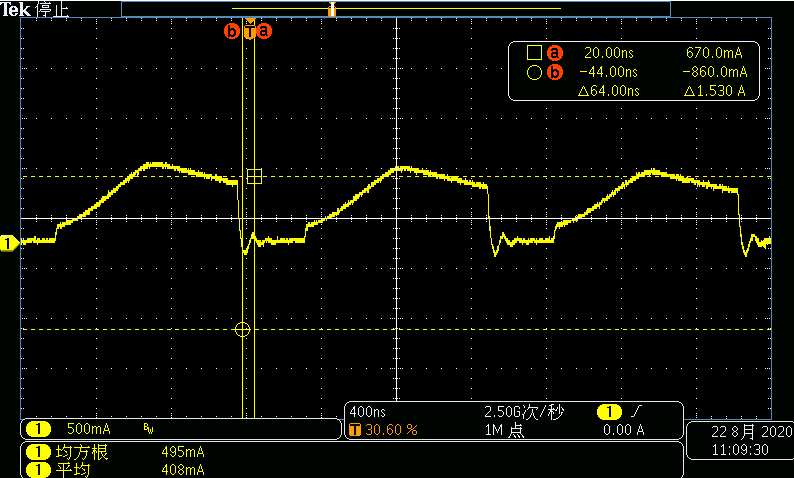
Task: Click the trigger channel 1 badge
Action: point(610,412)
